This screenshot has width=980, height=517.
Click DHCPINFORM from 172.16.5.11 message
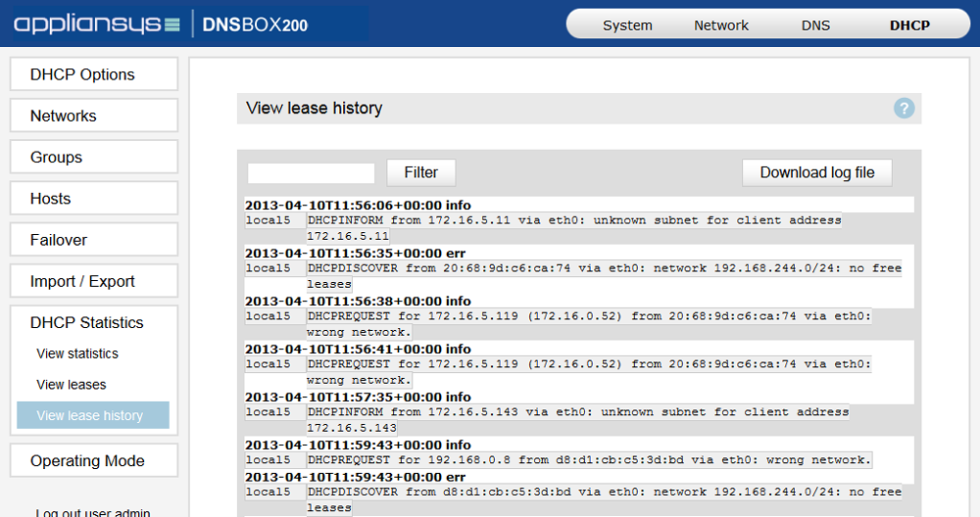[573, 228]
